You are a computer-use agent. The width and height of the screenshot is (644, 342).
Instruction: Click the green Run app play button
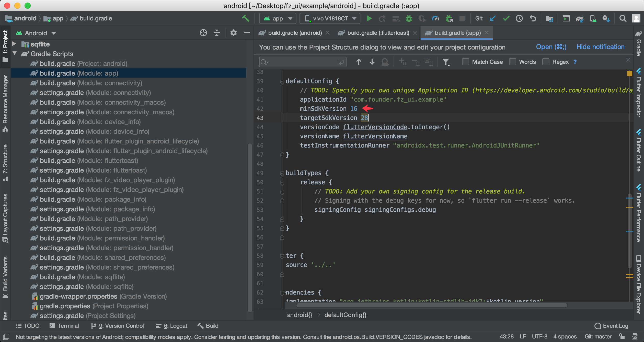(369, 18)
